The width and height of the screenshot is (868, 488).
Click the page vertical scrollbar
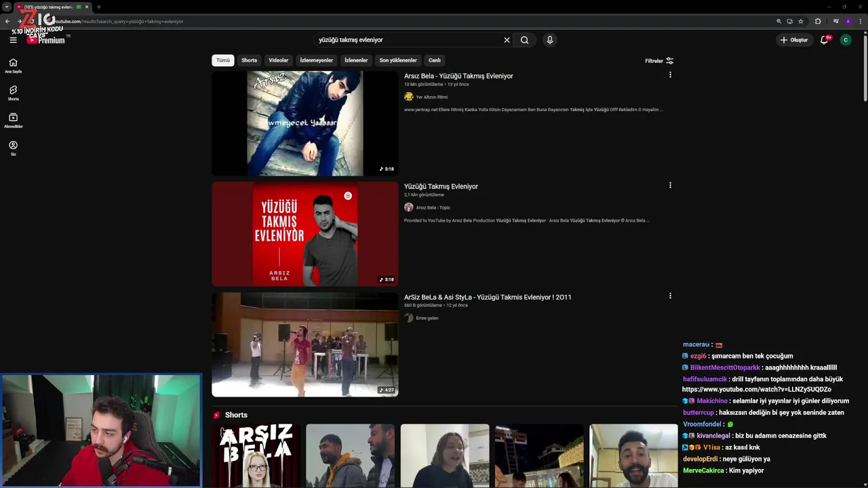click(x=865, y=68)
